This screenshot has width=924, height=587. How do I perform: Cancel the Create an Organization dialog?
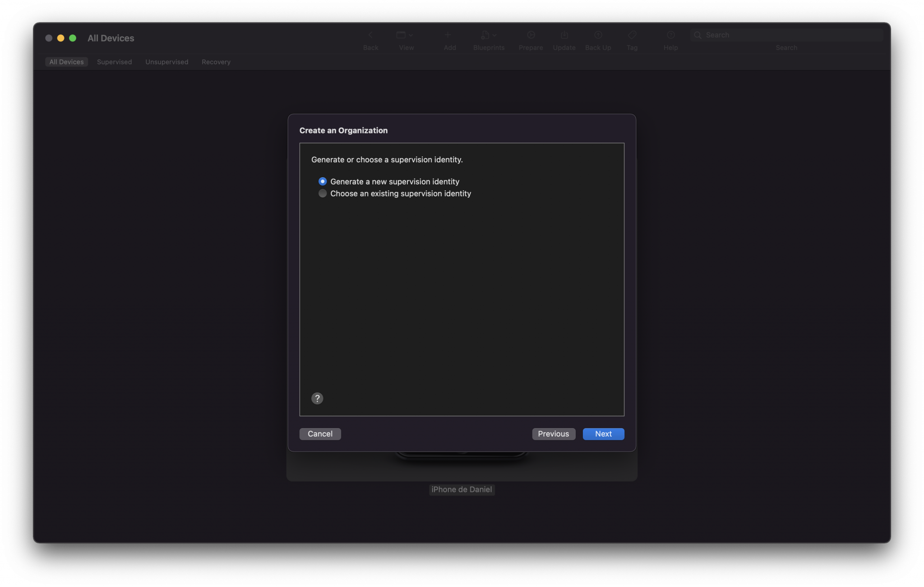pos(320,434)
